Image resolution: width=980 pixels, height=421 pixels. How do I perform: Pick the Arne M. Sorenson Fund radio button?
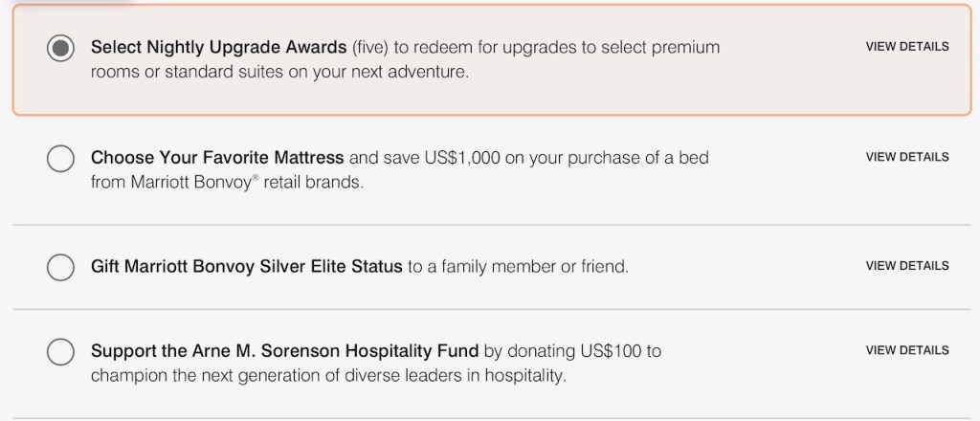(60, 351)
